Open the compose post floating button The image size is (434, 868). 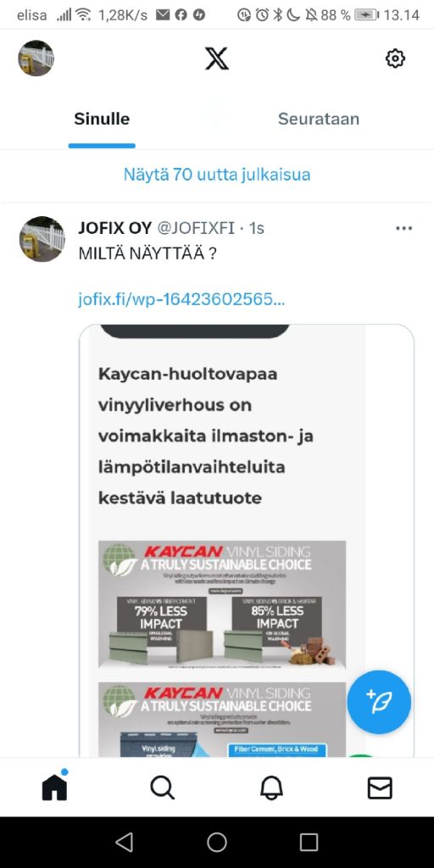coord(379,702)
